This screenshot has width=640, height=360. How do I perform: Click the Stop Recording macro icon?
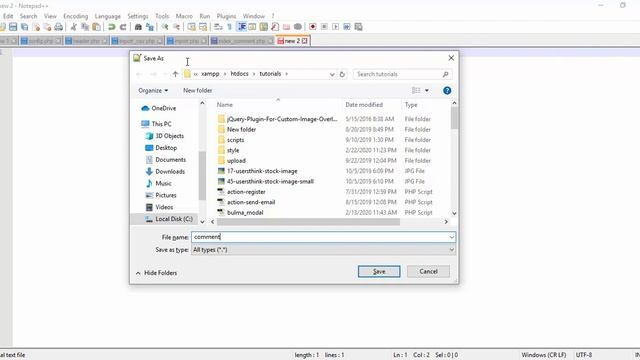click(324, 27)
